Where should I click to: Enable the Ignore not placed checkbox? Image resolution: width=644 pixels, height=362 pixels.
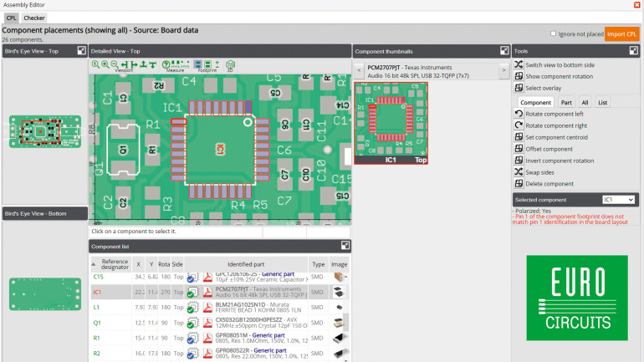tap(553, 33)
